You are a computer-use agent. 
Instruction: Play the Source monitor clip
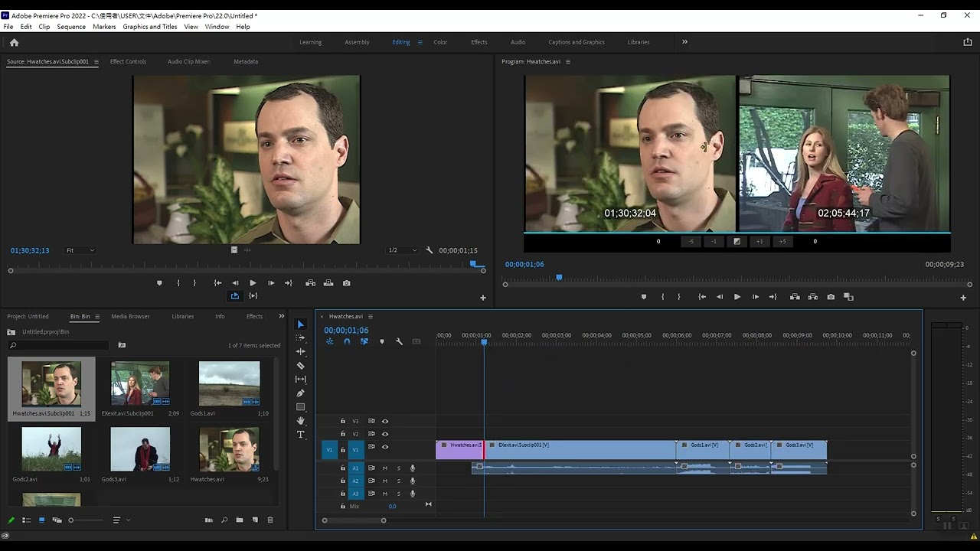[253, 283]
